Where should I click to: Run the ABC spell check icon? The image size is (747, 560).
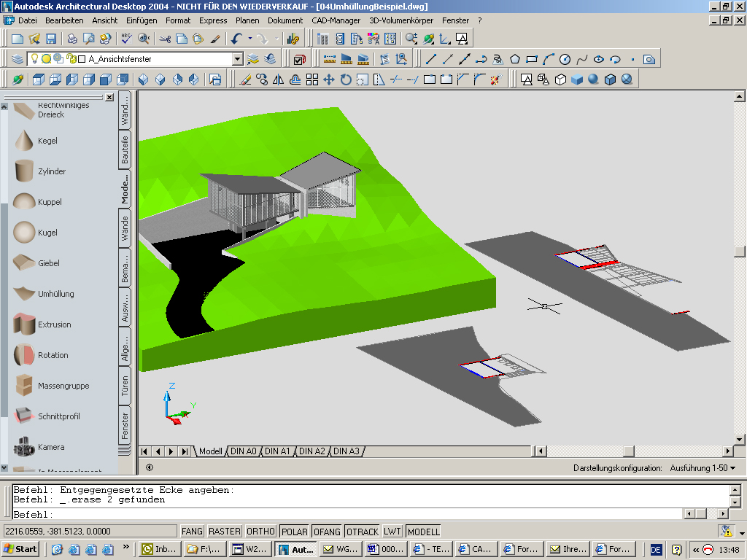126,39
